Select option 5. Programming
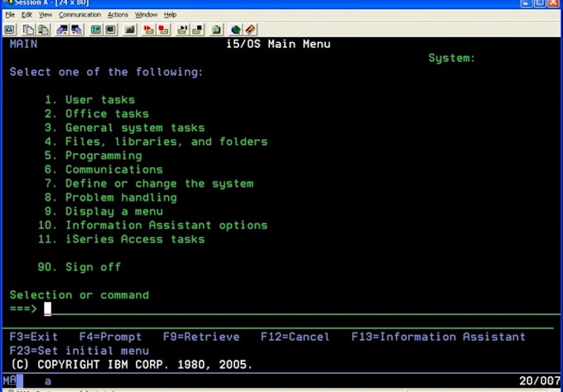The image size is (563, 392). pos(93,155)
